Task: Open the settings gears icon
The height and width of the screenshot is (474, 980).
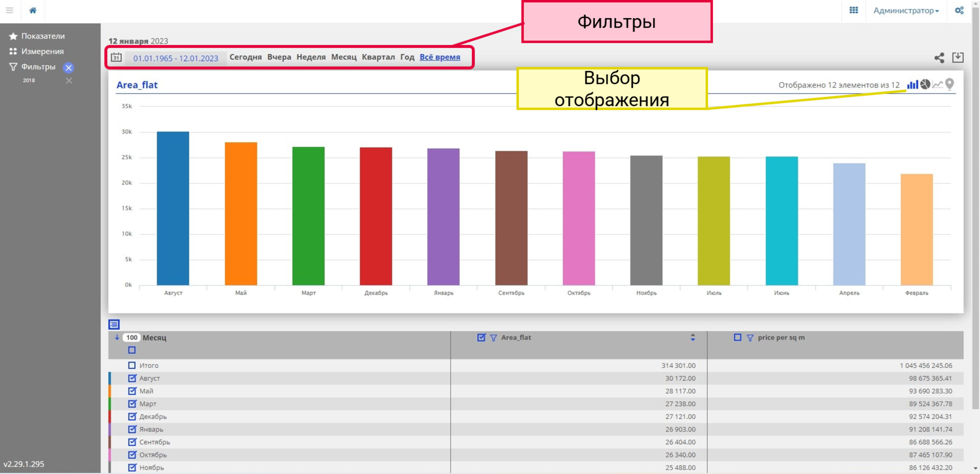Action: [x=959, y=10]
